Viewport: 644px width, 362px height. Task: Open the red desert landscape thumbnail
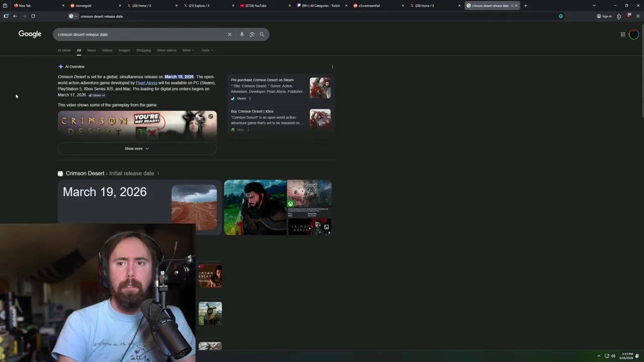pyautogui.click(x=194, y=207)
